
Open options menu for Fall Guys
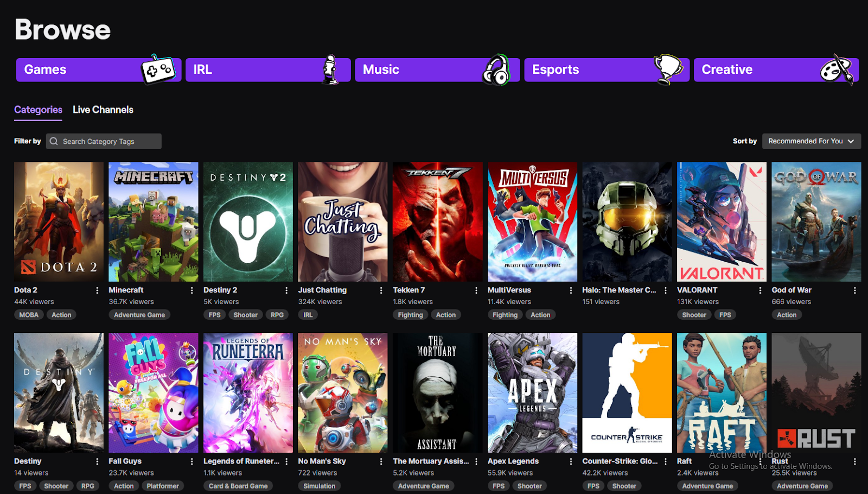coord(192,461)
